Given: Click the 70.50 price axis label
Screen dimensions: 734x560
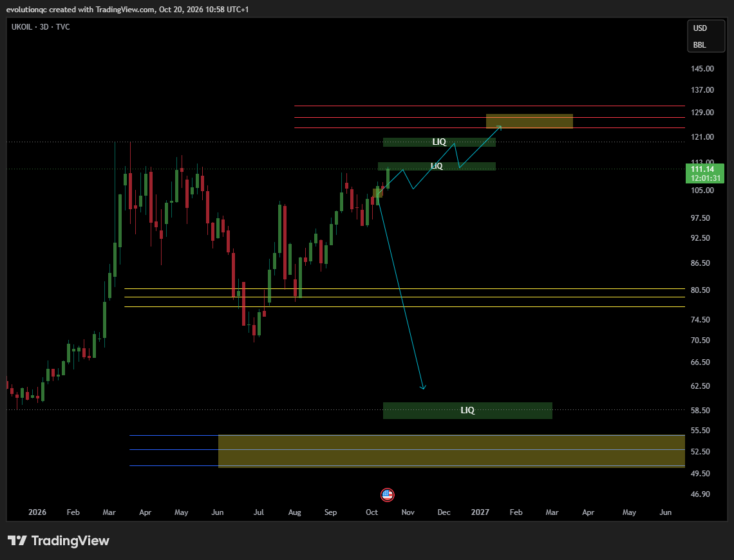Looking at the screenshot, I should tap(701, 341).
